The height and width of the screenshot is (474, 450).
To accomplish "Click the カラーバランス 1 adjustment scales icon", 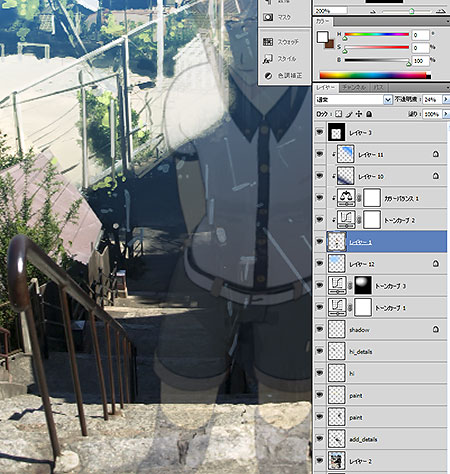I will click(x=346, y=198).
